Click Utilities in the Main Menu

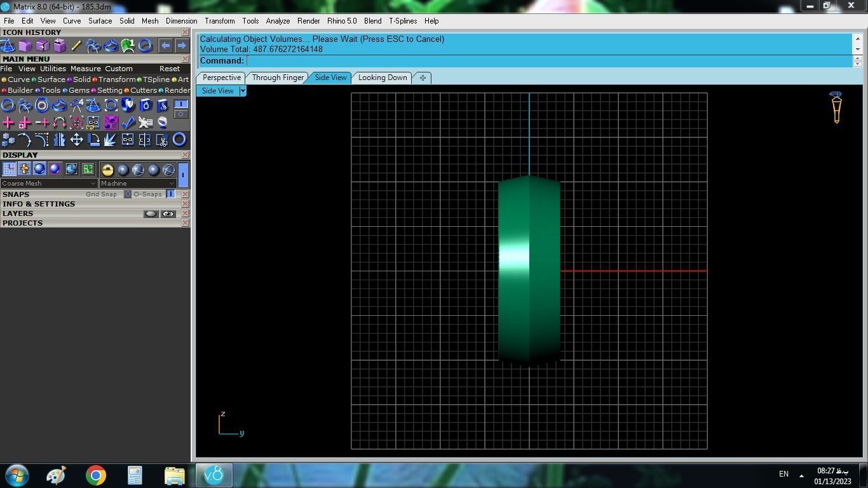tap(53, 69)
